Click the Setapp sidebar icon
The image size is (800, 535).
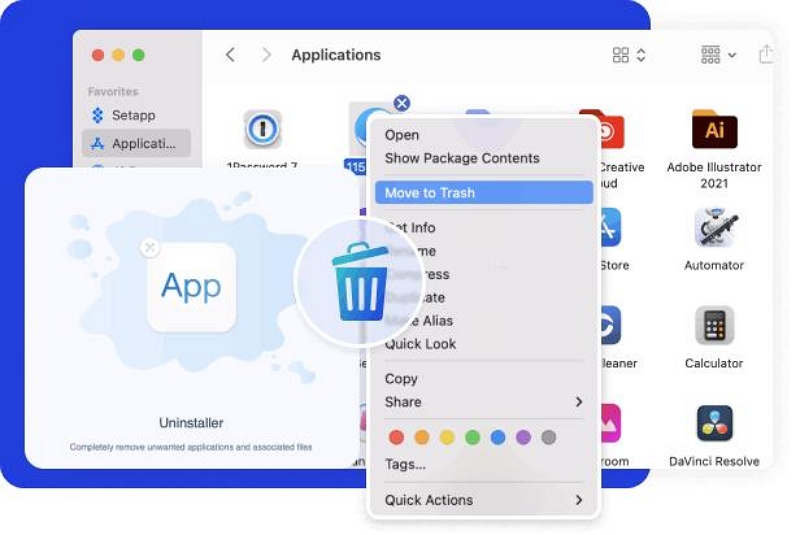[97, 115]
